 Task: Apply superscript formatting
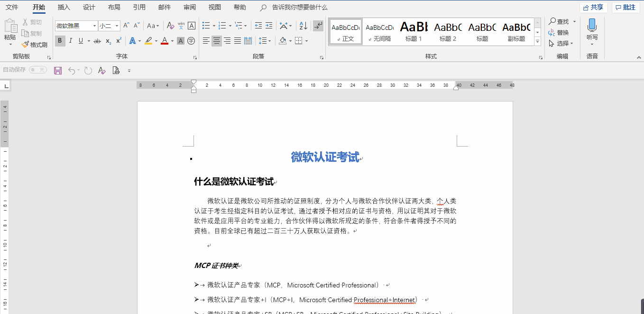(119, 41)
